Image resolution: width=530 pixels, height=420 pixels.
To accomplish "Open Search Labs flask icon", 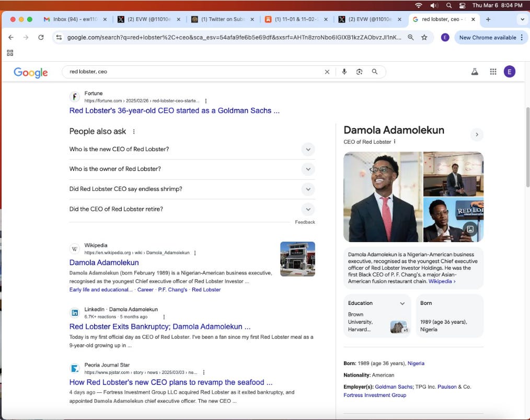I will click(475, 72).
